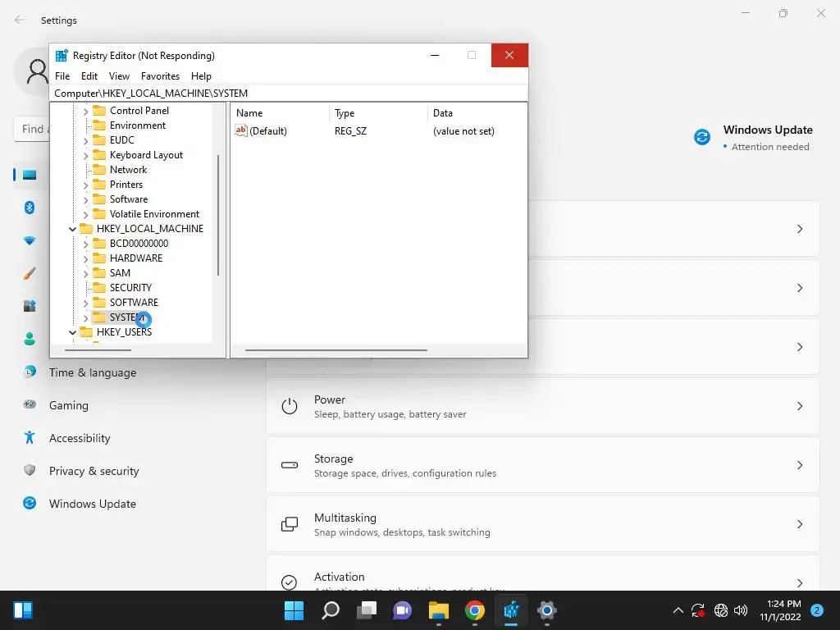Expand the HARDWARE key

85,259
